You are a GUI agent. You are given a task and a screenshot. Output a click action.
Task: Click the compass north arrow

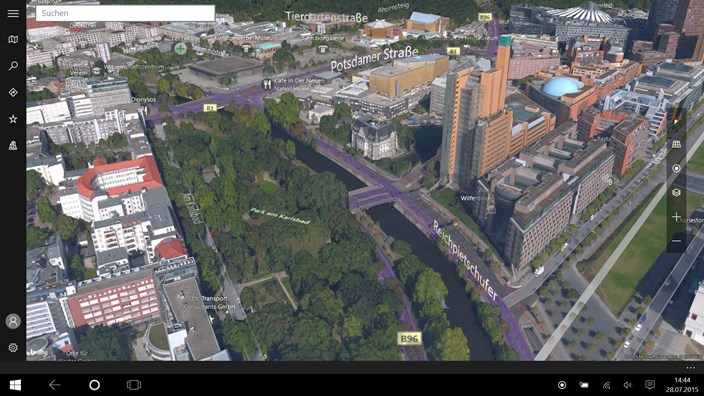676,120
